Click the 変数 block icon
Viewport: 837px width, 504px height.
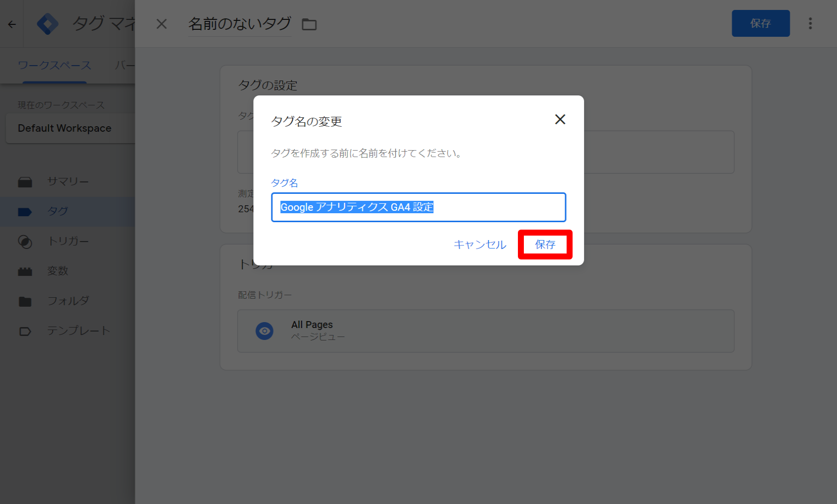25,271
